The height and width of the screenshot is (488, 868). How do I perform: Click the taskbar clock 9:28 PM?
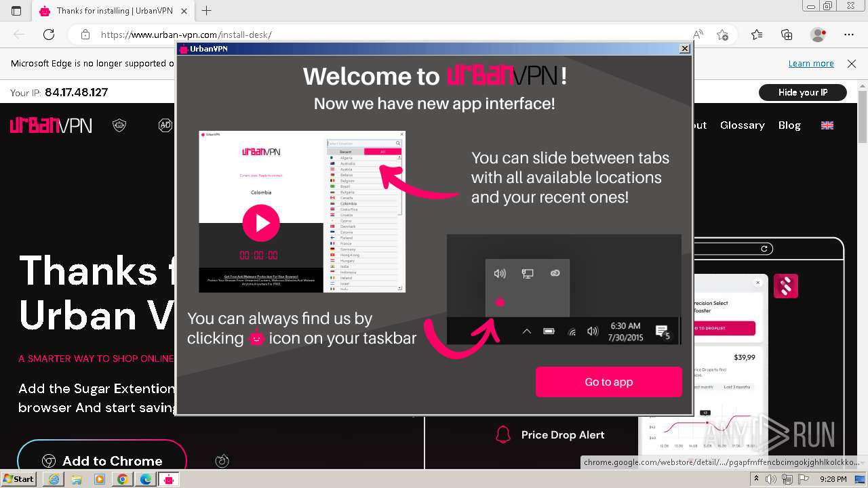[833, 479]
